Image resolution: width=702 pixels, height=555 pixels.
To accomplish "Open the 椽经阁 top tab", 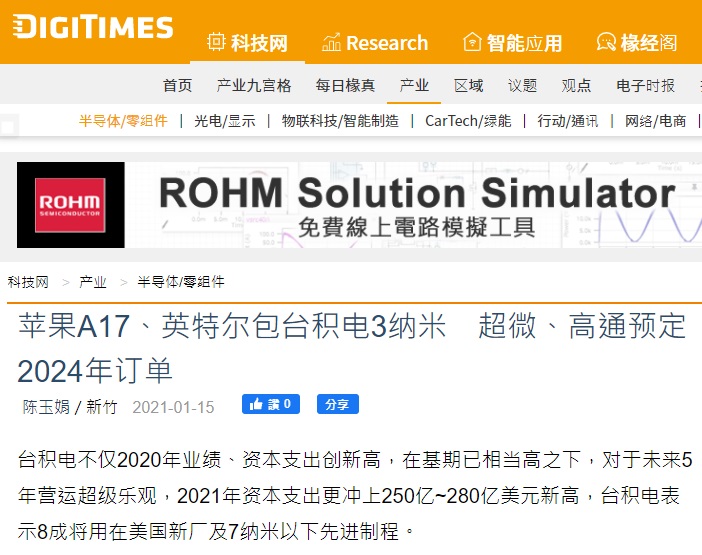I will 637,43.
